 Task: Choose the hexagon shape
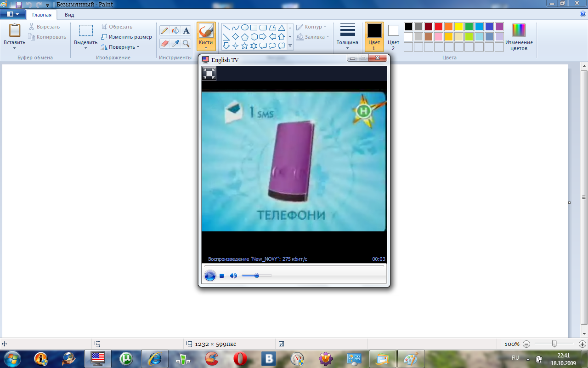click(254, 37)
